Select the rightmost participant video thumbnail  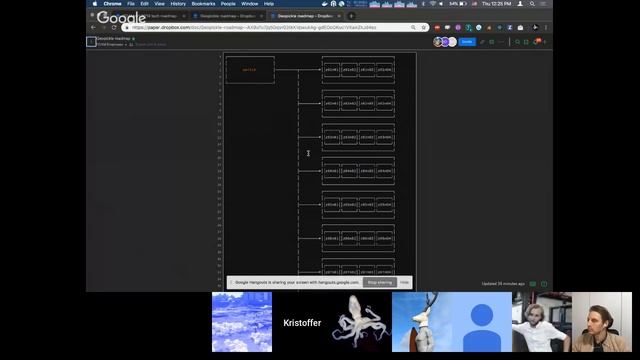tap(602, 322)
